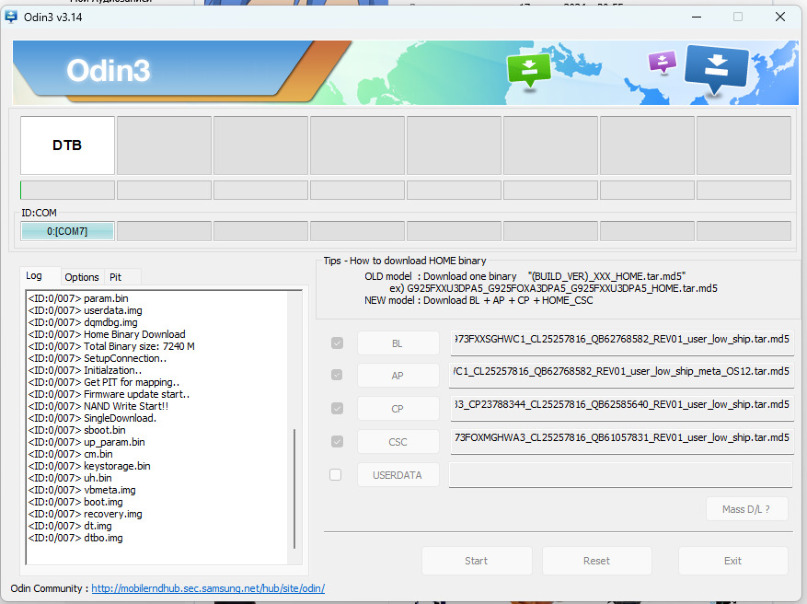
Task: Click the 'userdata.img' log line
Action: [x=85, y=310]
